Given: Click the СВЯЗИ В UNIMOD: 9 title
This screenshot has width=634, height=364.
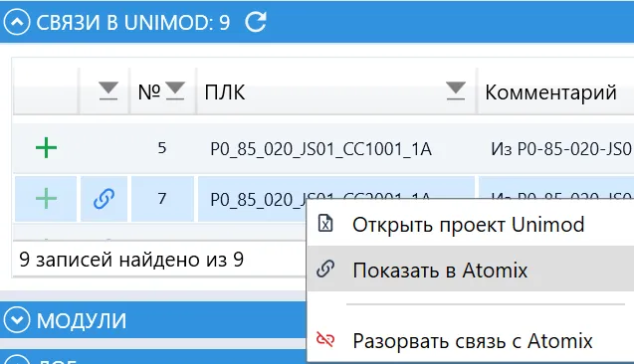Looking at the screenshot, I should pyautogui.click(x=133, y=22).
